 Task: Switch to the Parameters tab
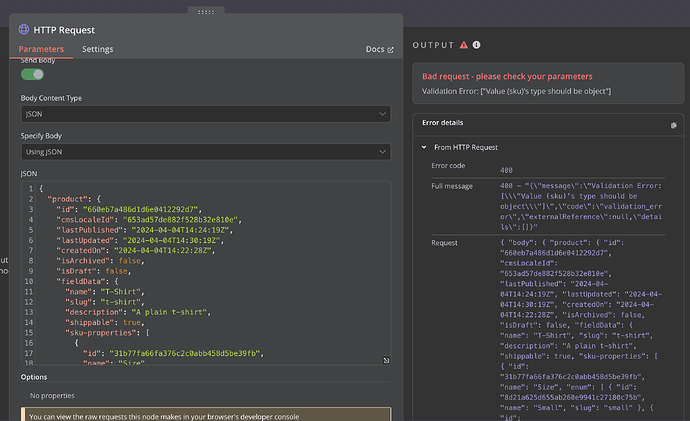pyautogui.click(x=41, y=49)
